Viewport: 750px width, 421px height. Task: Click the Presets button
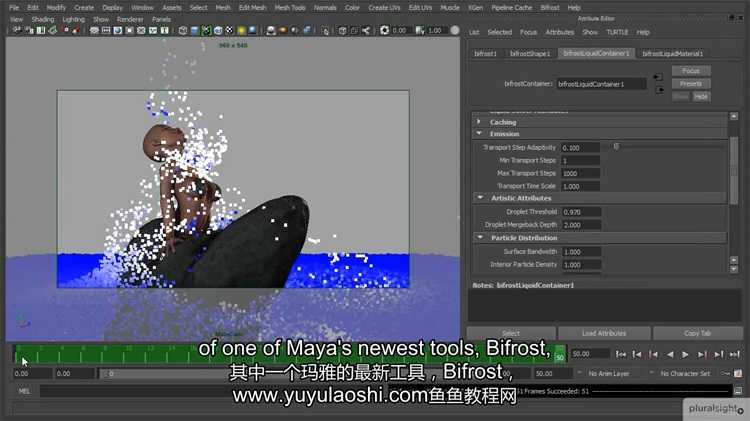[691, 84]
